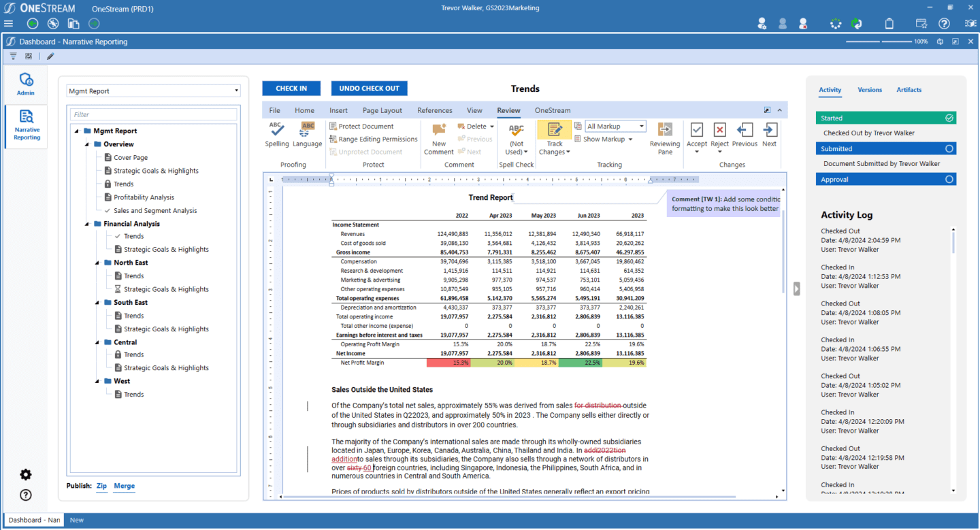Click the tree Filter input field

(x=154, y=114)
